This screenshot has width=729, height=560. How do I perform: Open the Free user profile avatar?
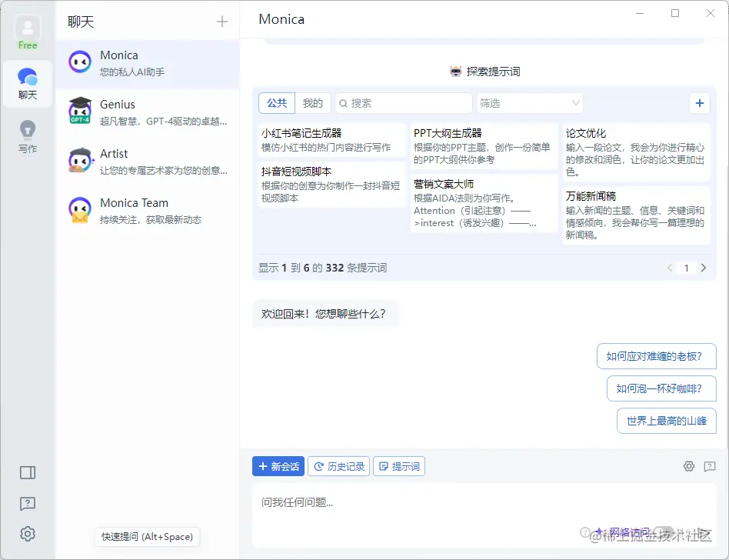[x=28, y=28]
